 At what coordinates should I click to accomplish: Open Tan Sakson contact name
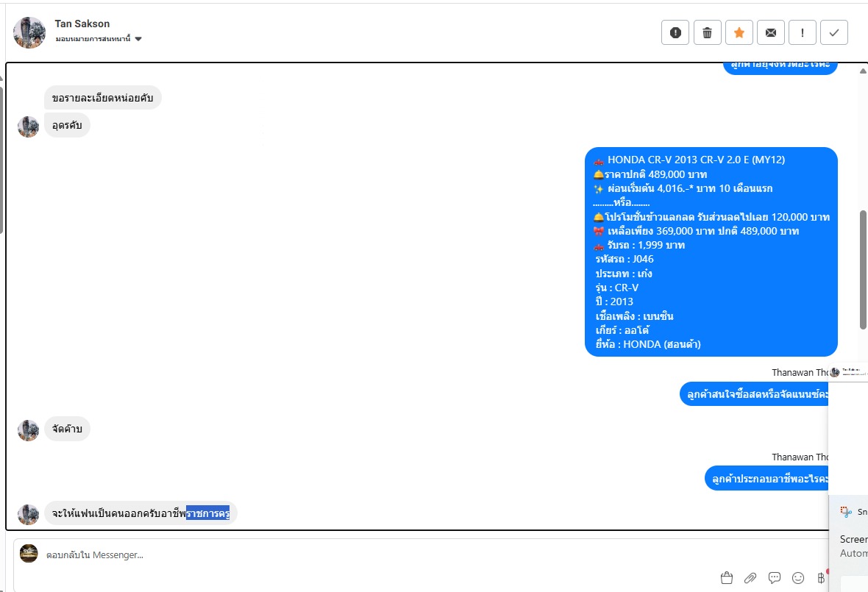tap(82, 24)
